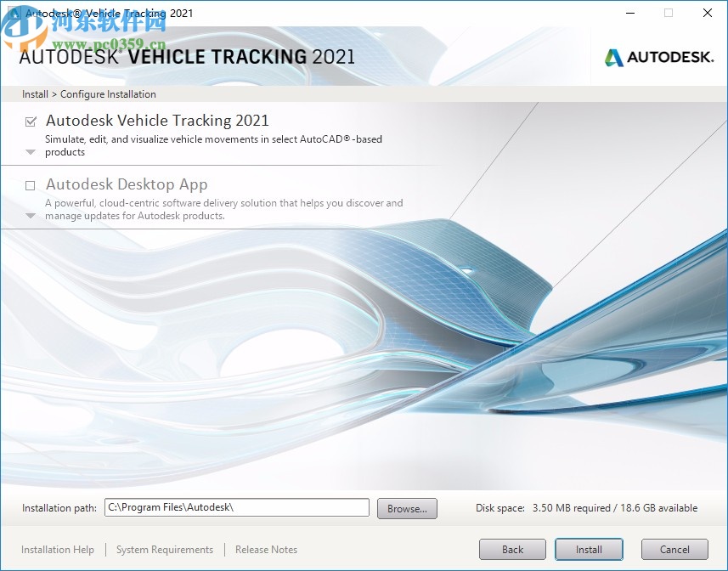Click the Autodesk Desktop App heading to select it
Viewport: 728px width, 571px height.
tap(129, 184)
